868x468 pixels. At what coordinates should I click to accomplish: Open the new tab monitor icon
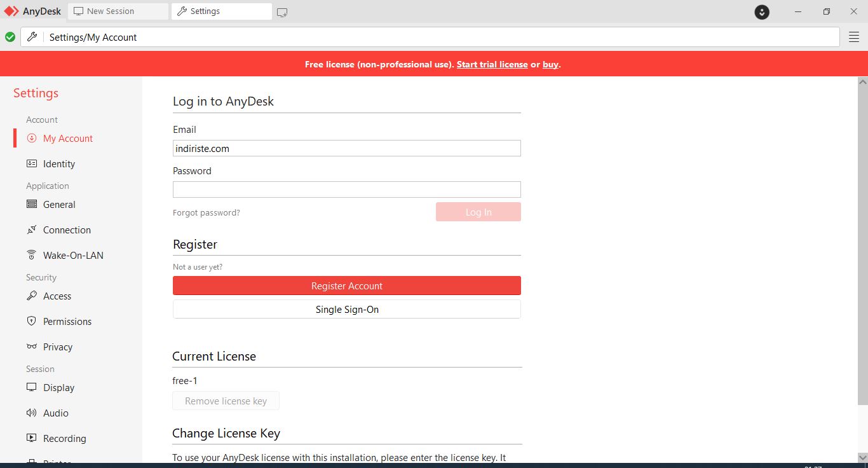coord(282,12)
